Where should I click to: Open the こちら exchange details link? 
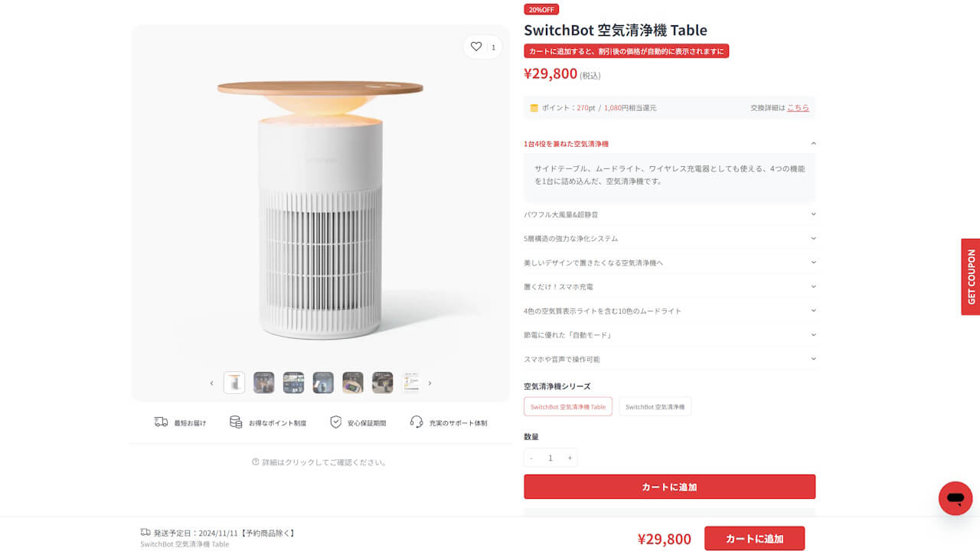tap(798, 108)
